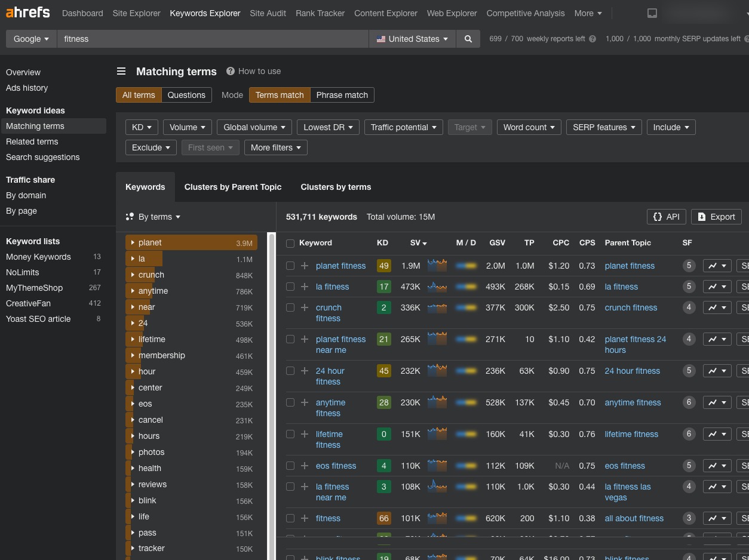749x560 pixels.
Task: Check the planet fitness near me checkbox
Action: [290, 339]
